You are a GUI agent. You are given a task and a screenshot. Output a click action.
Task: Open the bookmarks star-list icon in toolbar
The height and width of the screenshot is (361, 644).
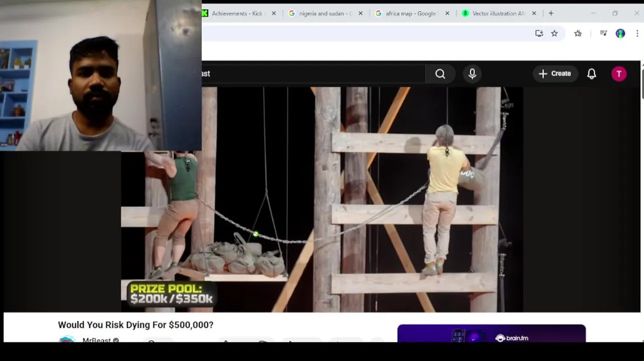tap(578, 33)
